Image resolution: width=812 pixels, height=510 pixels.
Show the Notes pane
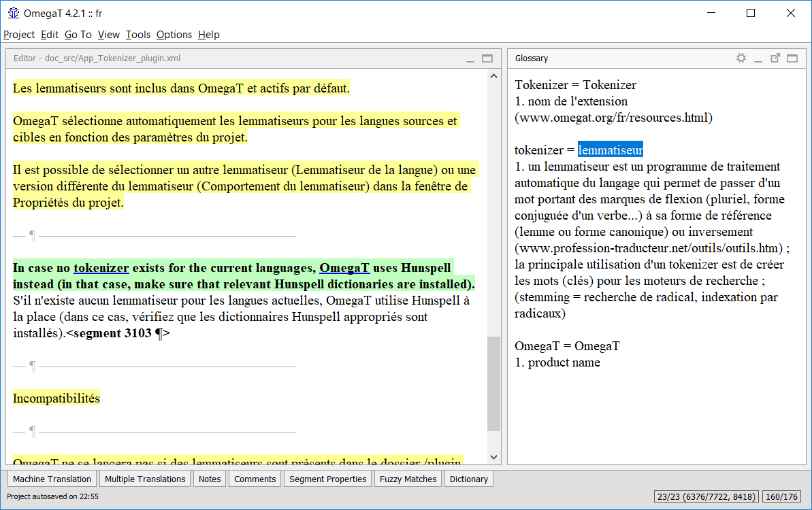pyautogui.click(x=210, y=479)
